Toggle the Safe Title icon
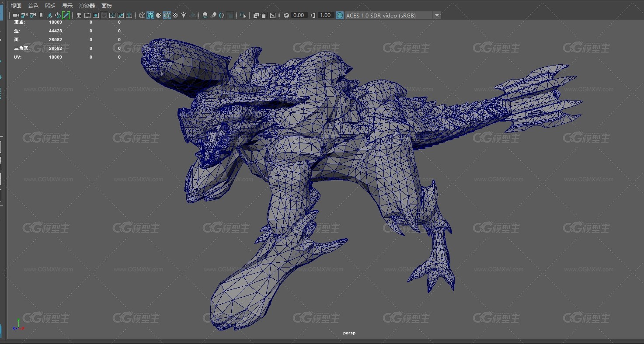Viewport: 644px width, 344px height. pyautogui.click(x=129, y=15)
